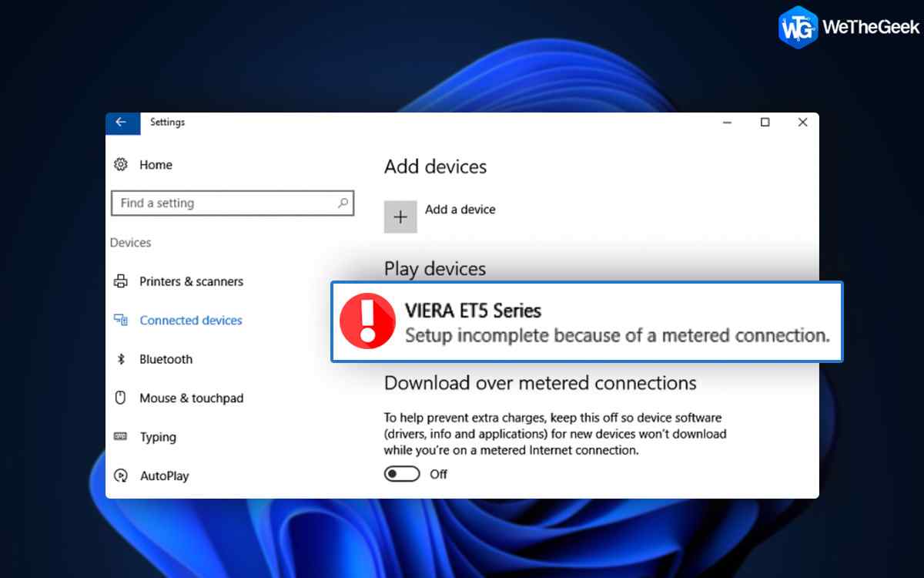
Task: Click the plus icon to add device
Action: 400,217
